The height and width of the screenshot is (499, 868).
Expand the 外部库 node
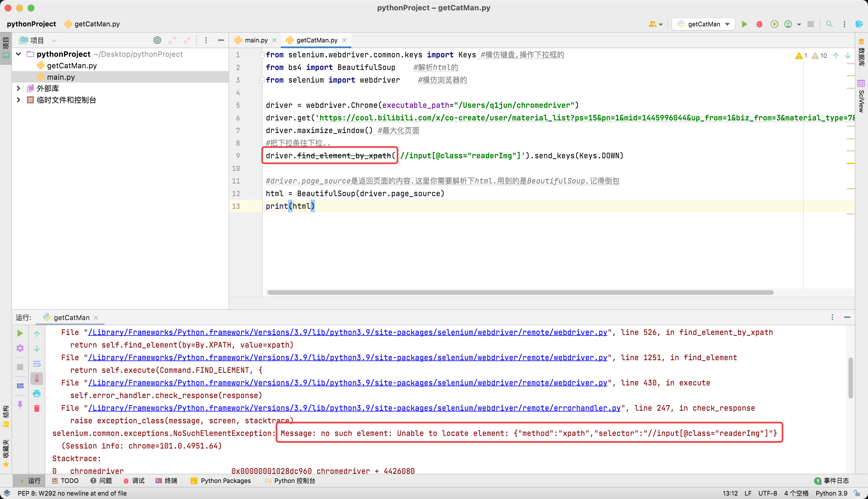point(19,88)
